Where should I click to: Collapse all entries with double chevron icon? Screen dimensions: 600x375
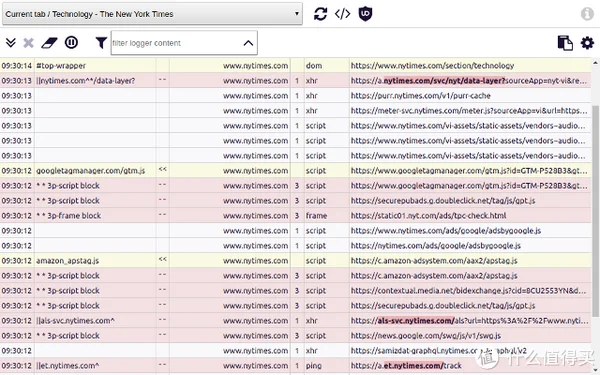pyautogui.click(x=11, y=42)
